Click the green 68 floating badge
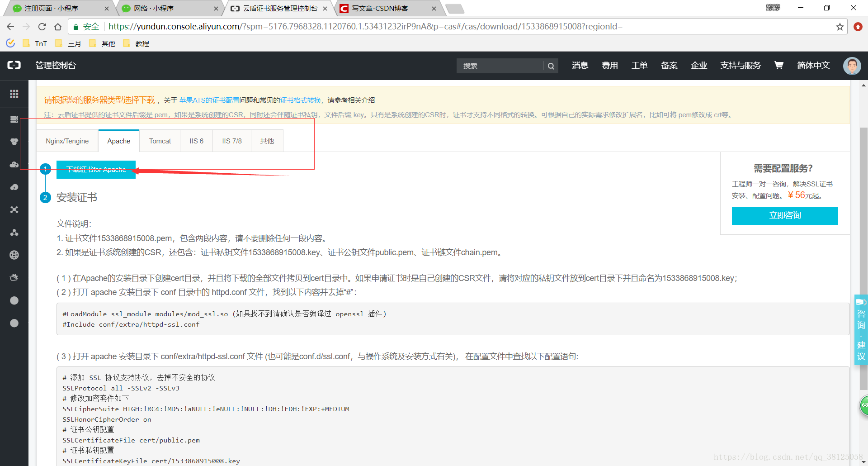The height and width of the screenshot is (466, 868). 864,405
